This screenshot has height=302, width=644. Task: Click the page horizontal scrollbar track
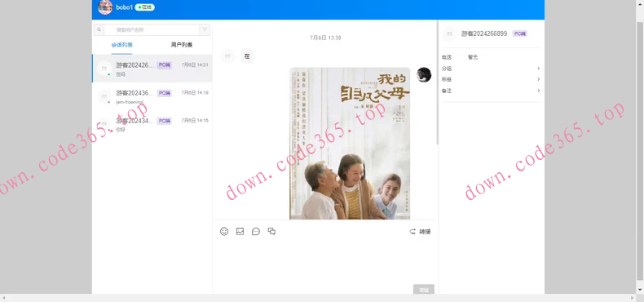coord(318,298)
